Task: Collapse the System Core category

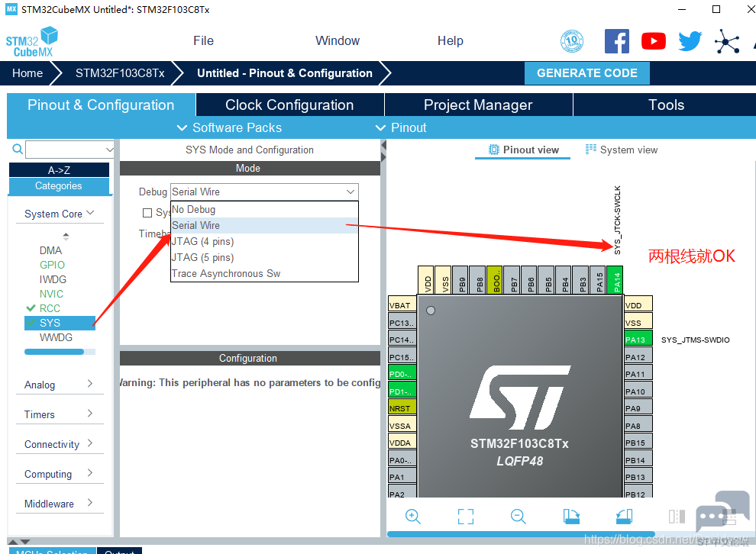Action: (x=60, y=214)
